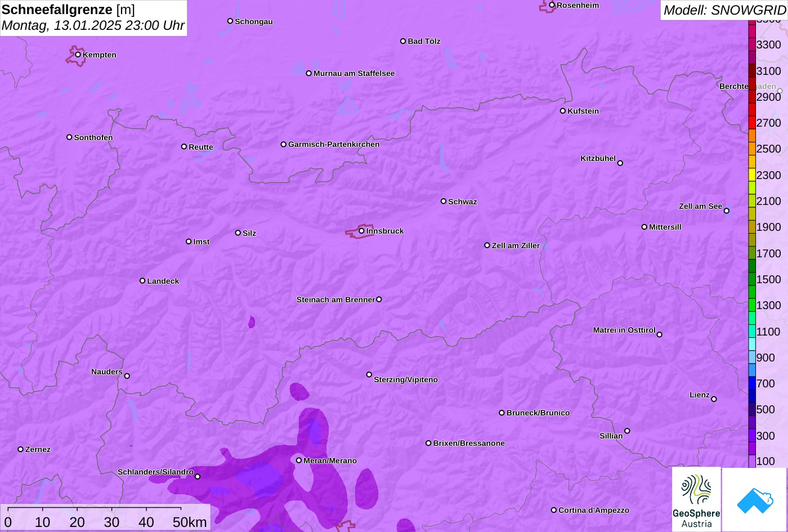Click the Modell: SNOWGRID label
Image resolution: width=788 pixels, height=532 pixels.
724,10
